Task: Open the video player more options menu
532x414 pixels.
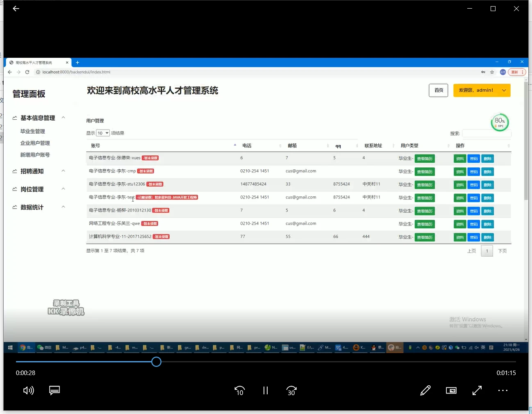Action: pos(503,390)
